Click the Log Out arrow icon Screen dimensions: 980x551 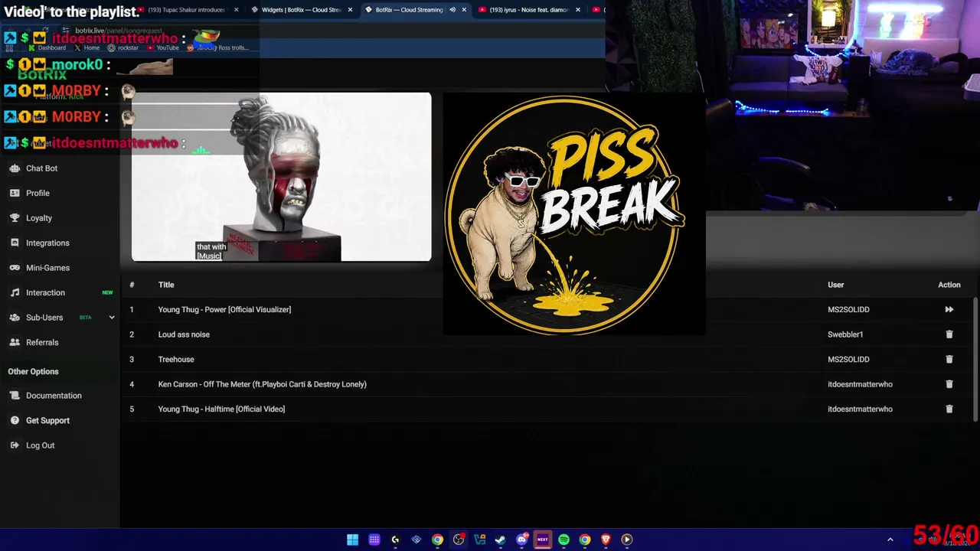tap(15, 445)
